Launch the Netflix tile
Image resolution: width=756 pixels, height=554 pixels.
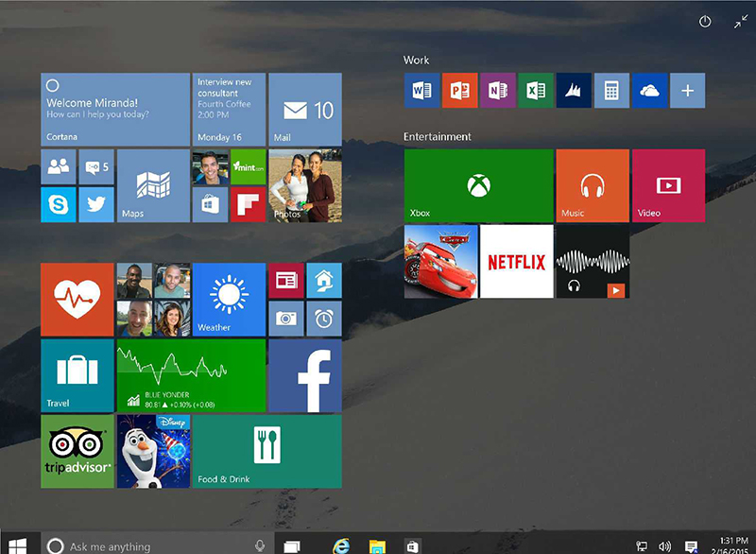point(517,261)
